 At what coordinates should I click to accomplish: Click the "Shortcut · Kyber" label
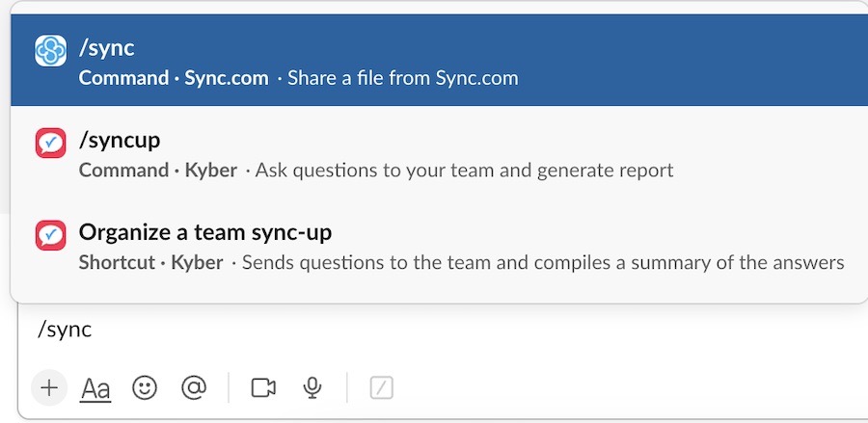151,262
